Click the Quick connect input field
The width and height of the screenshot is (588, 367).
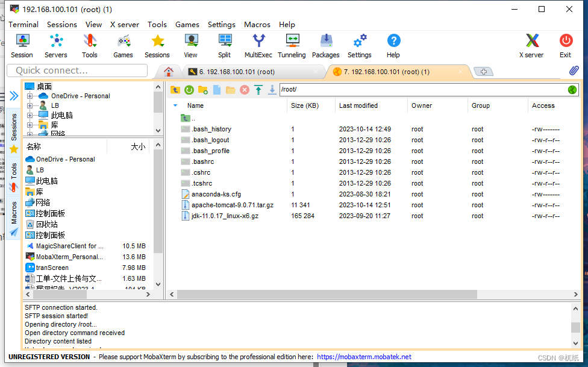click(x=77, y=71)
